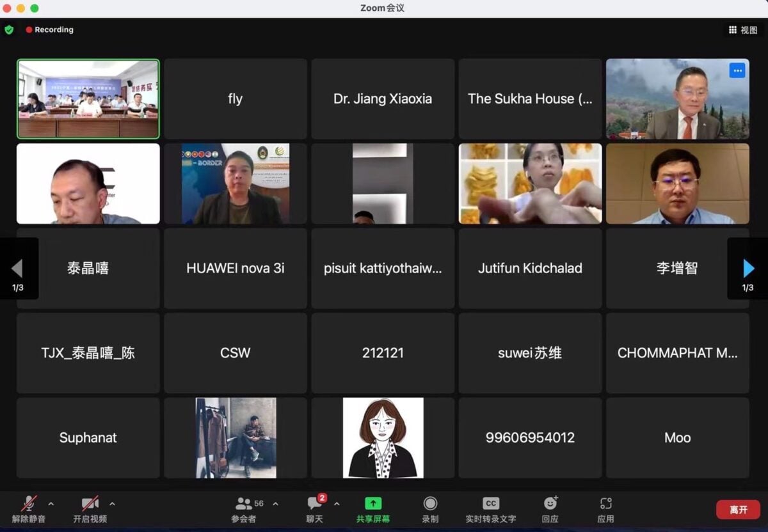The width and height of the screenshot is (768, 532).
Task: Open the apps panel
Action: pos(605,503)
